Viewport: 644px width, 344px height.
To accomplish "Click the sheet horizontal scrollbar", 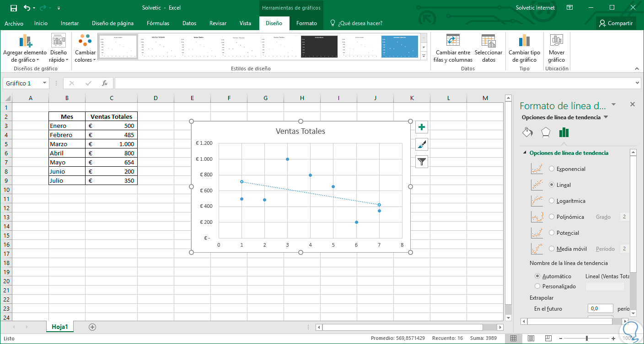I will (402, 327).
